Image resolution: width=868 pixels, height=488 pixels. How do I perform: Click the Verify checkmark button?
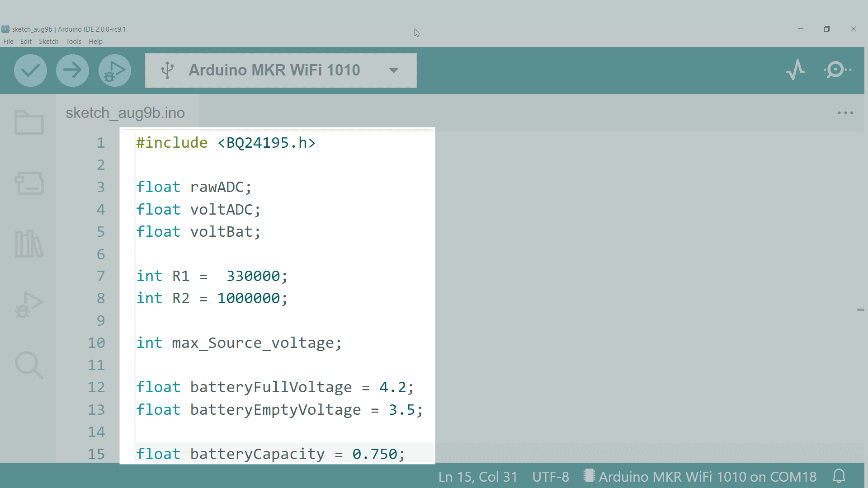click(x=30, y=70)
